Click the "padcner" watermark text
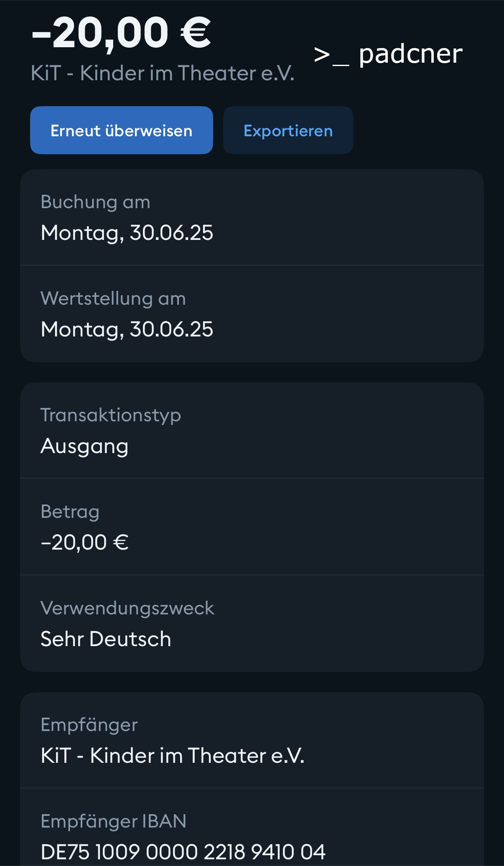The image size is (504, 866). pos(410,54)
